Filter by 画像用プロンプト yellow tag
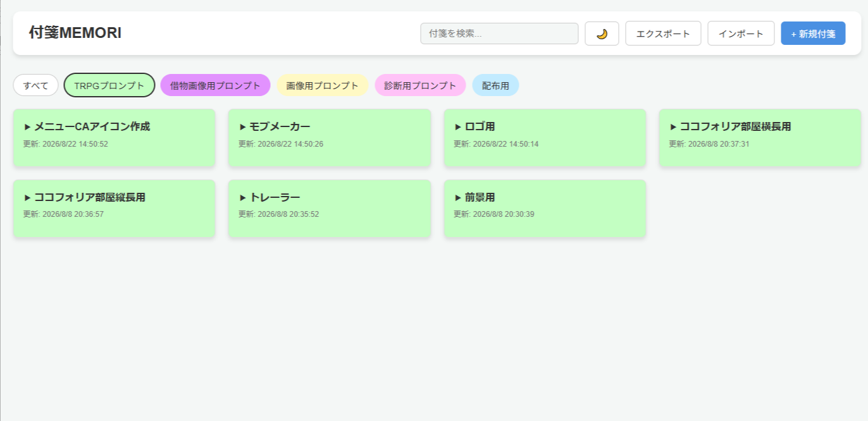The image size is (868, 421). 323,85
